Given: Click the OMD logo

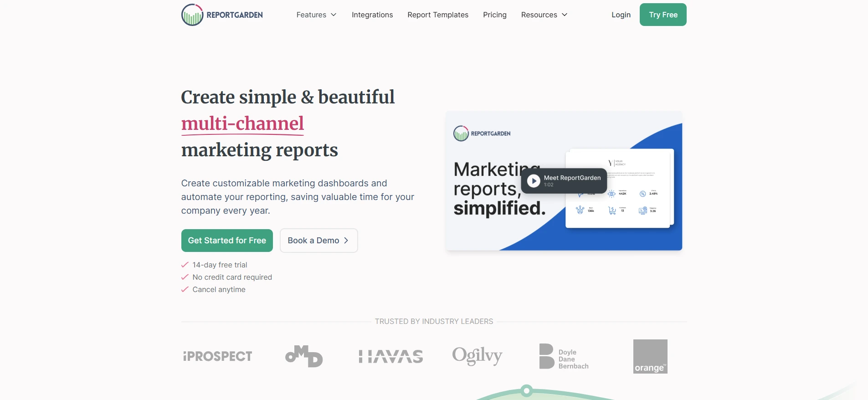Looking at the screenshot, I should coord(304,356).
